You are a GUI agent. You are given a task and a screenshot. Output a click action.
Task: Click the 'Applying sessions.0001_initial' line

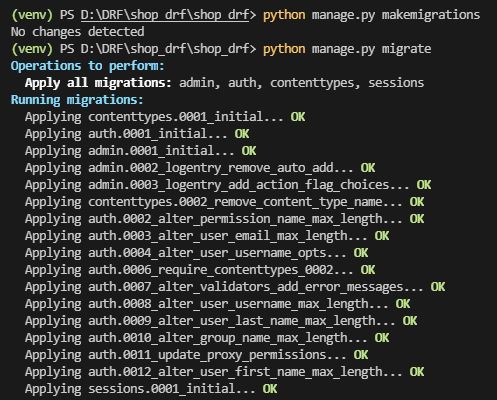(x=151, y=389)
